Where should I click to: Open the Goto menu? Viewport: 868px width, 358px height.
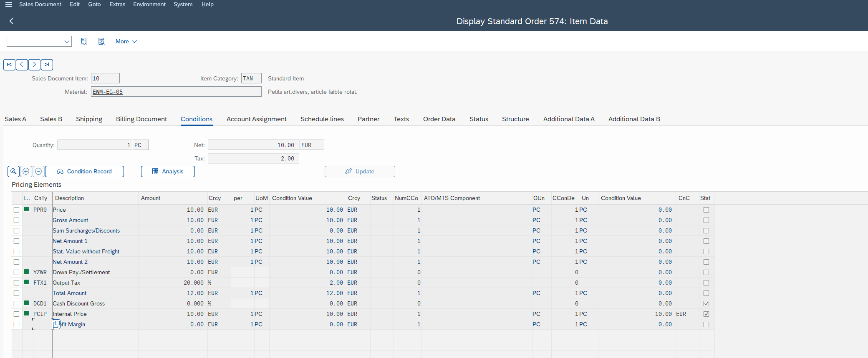click(x=94, y=5)
